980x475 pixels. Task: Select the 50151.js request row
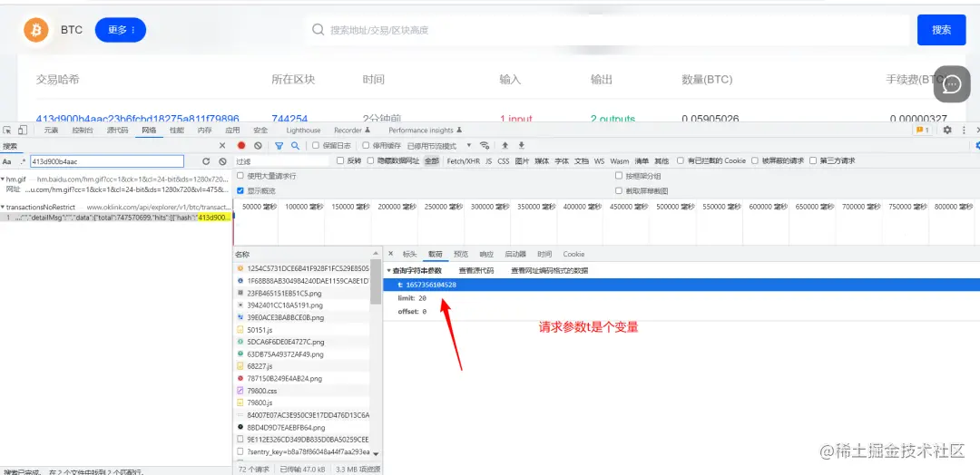click(x=303, y=329)
